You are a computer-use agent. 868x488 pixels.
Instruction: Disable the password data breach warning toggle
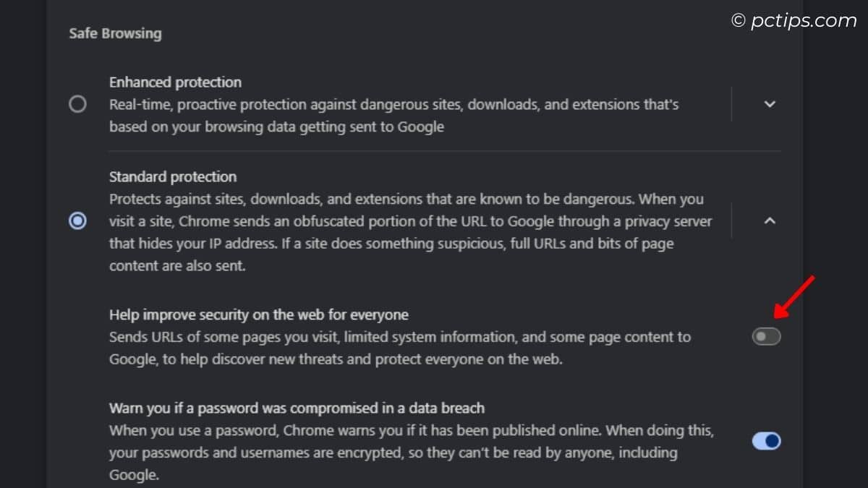click(766, 441)
